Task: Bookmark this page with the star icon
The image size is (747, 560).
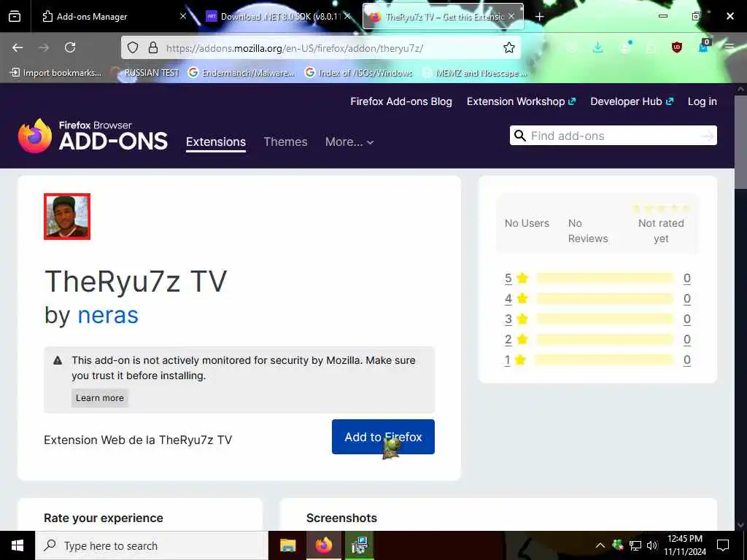Action: [x=508, y=47]
